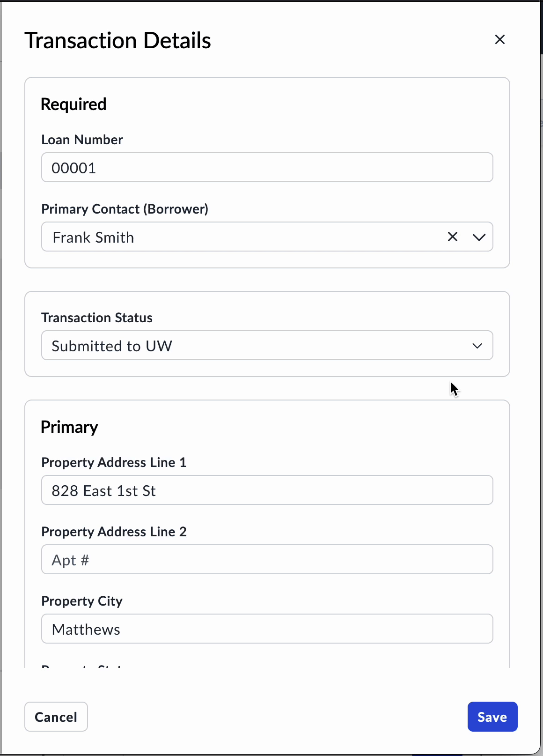Click the Property Address Line 1 field
This screenshot has width=543, height=756.
[x=267, y=490]
